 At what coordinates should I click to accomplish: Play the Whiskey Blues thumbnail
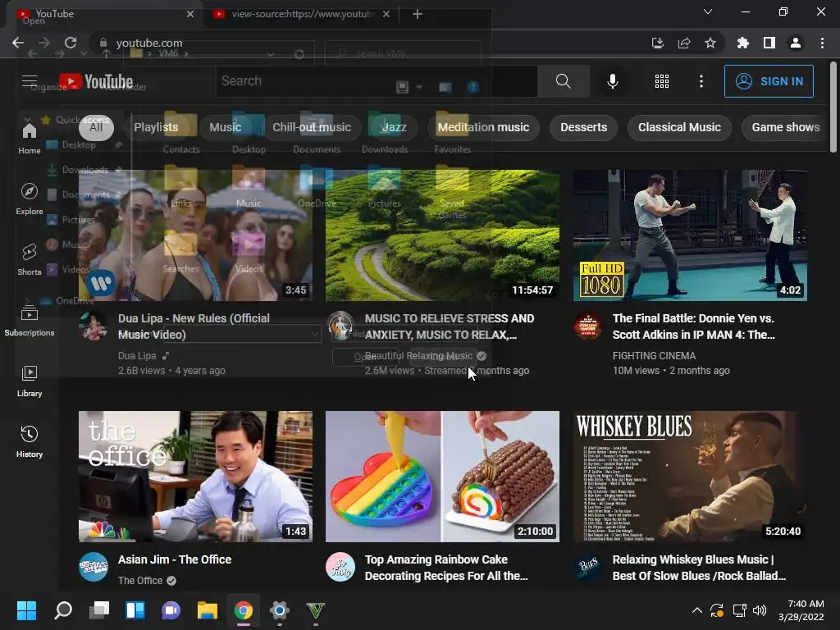coord(690,477)
